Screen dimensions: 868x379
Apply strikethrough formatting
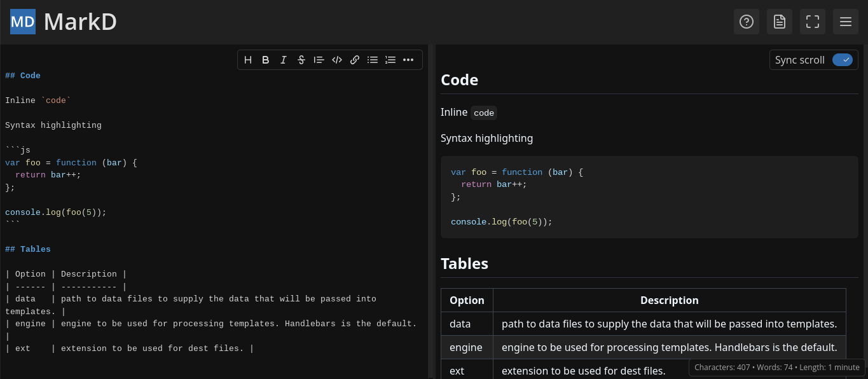click(x=301, y=60)
